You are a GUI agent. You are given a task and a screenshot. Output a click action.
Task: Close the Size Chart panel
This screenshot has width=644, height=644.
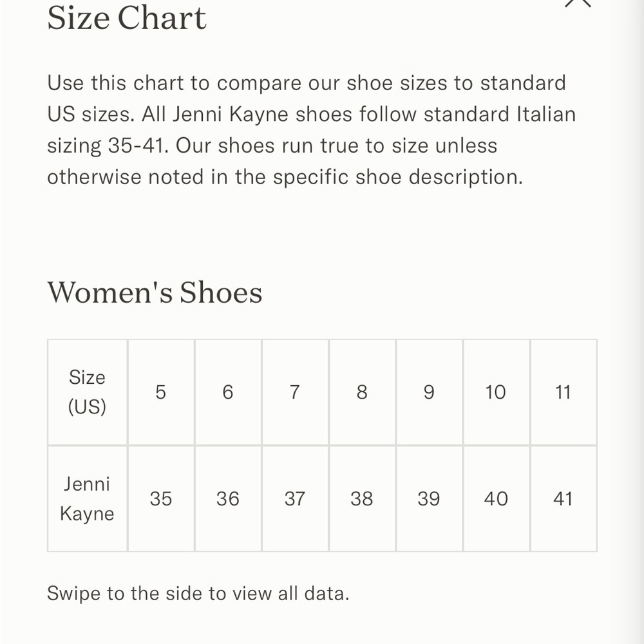click(x=578, y=3)
